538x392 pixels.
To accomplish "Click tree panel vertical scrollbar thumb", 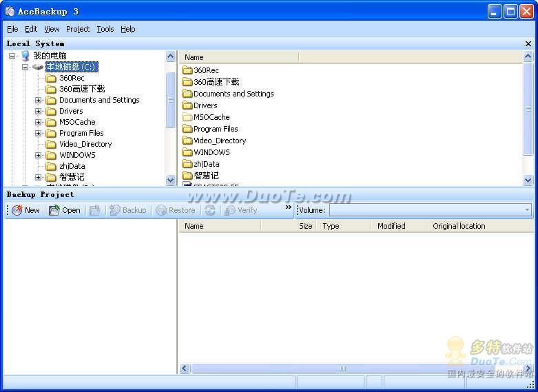I will [170, 99].
